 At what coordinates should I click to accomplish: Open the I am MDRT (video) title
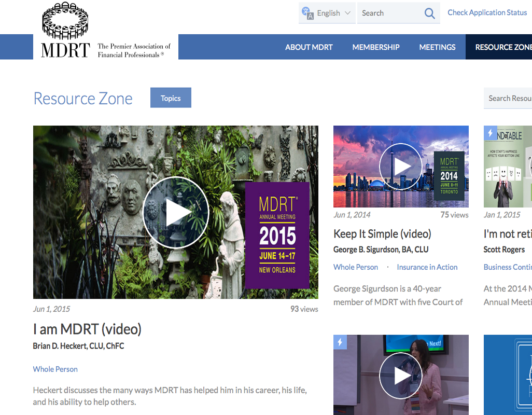(87, 329)
